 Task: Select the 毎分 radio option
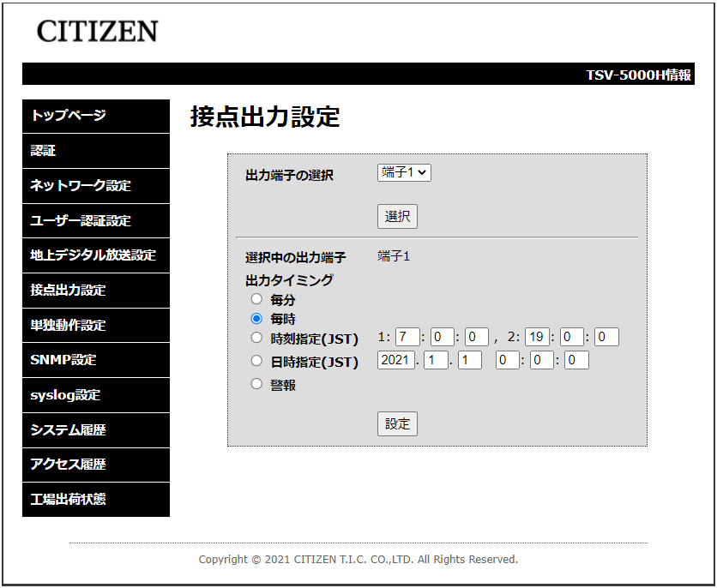click(256, 299)
